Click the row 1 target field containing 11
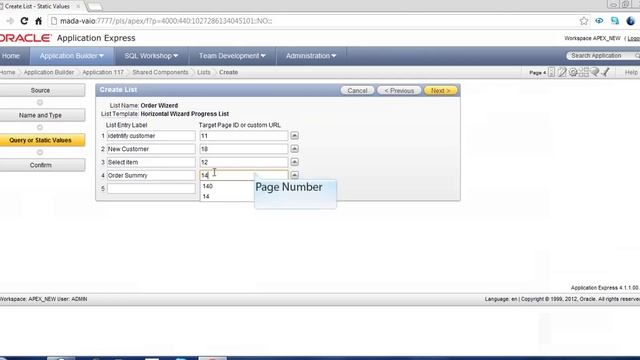 244,136
